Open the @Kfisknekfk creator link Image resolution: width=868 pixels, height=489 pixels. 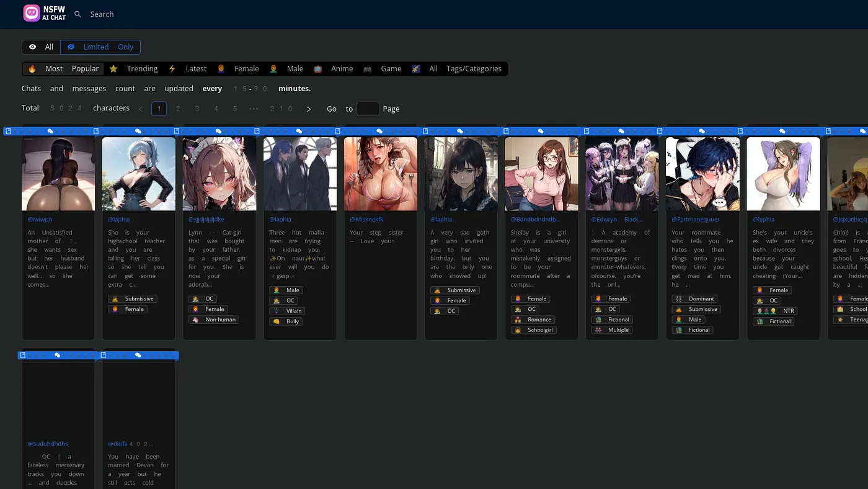(366, 220)
